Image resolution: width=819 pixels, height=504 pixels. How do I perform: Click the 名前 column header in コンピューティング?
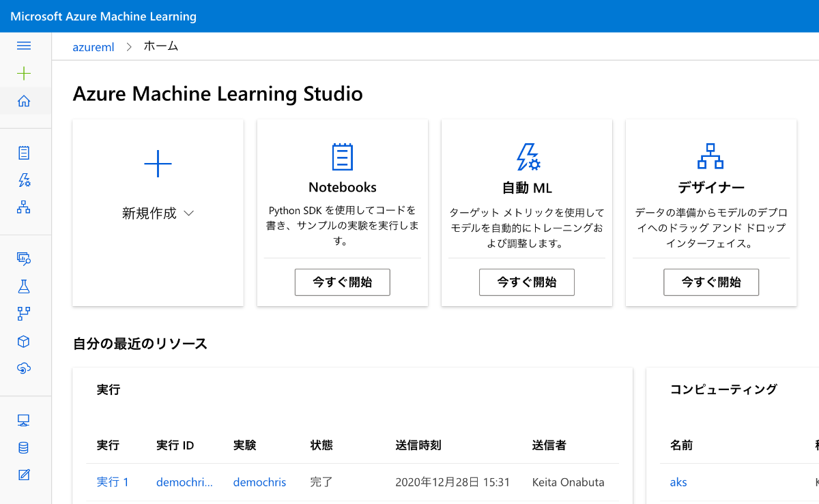coord(681,445)
